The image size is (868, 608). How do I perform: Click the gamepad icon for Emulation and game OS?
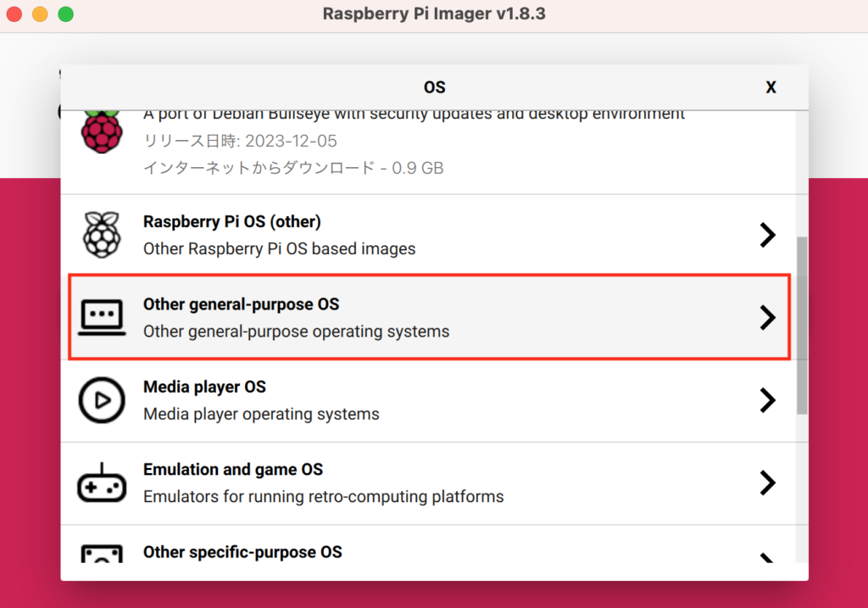point(102,482)
